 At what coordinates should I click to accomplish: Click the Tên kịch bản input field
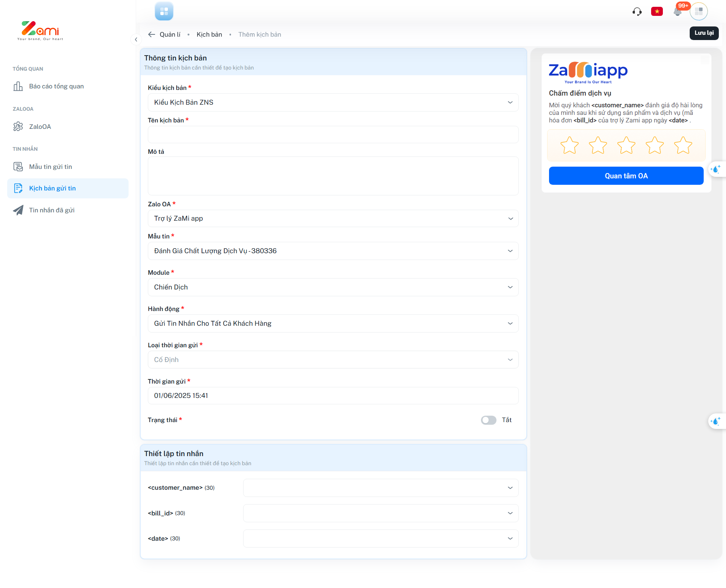click(x=333, y=135)
